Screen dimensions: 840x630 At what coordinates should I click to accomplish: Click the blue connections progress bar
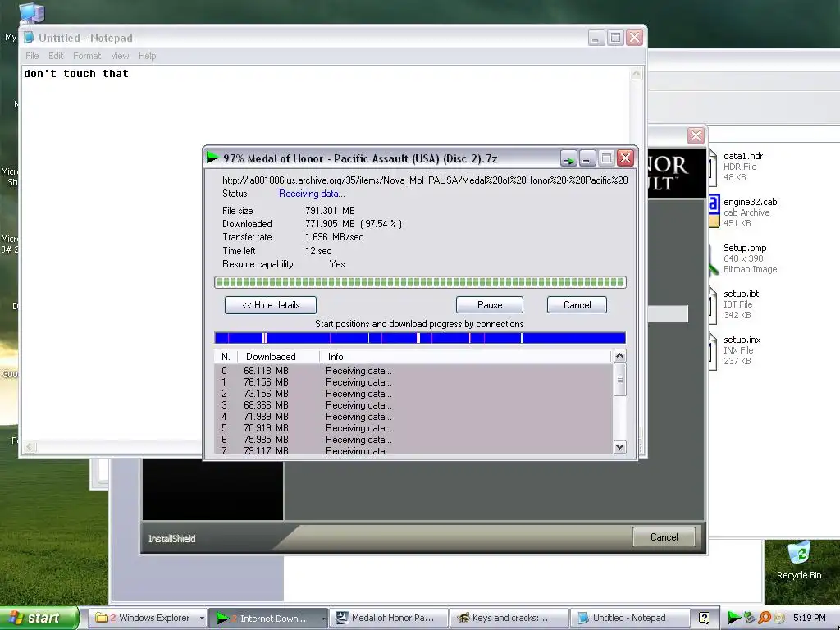coord(420,337)
